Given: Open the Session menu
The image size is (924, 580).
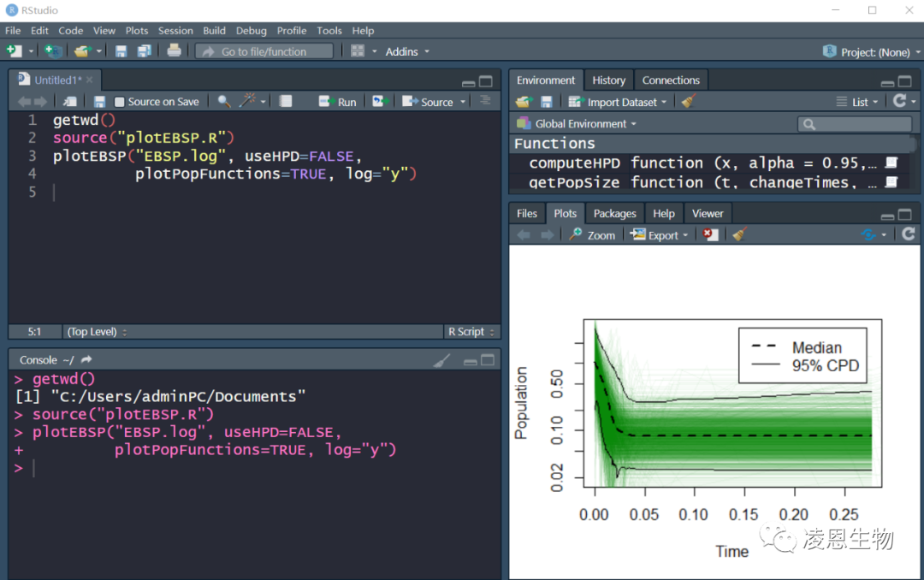Looking at the screenshot, I should [x=175, y=30].
